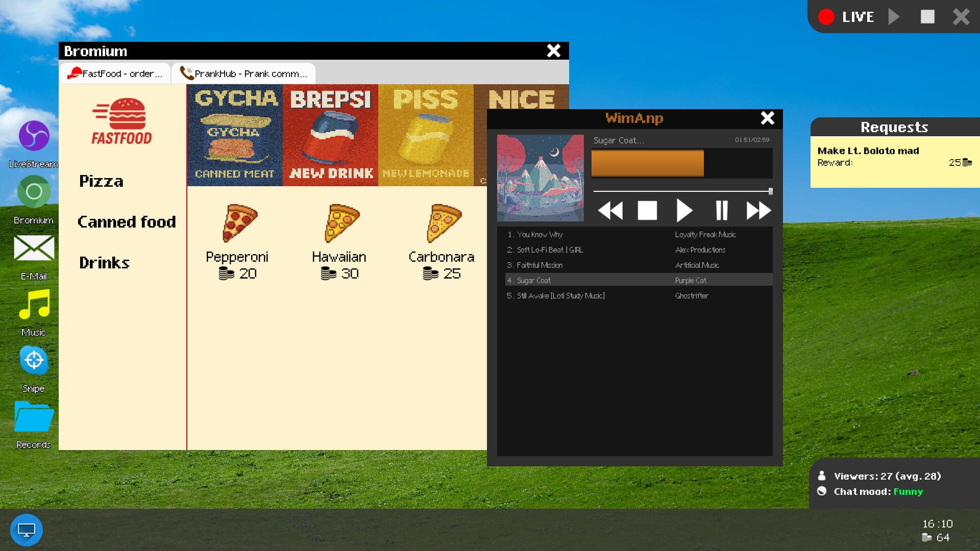Open the Records folder

coord(34,417)
